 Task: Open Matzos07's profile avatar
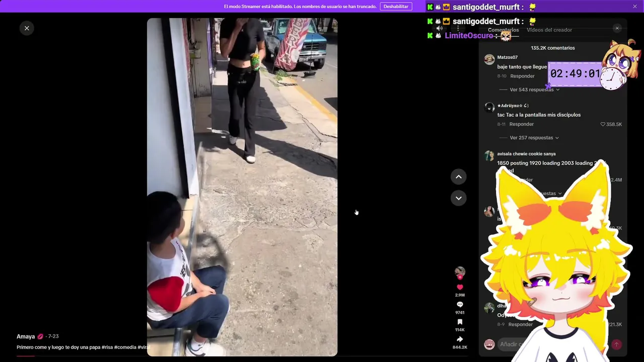(x=489, y=60)
